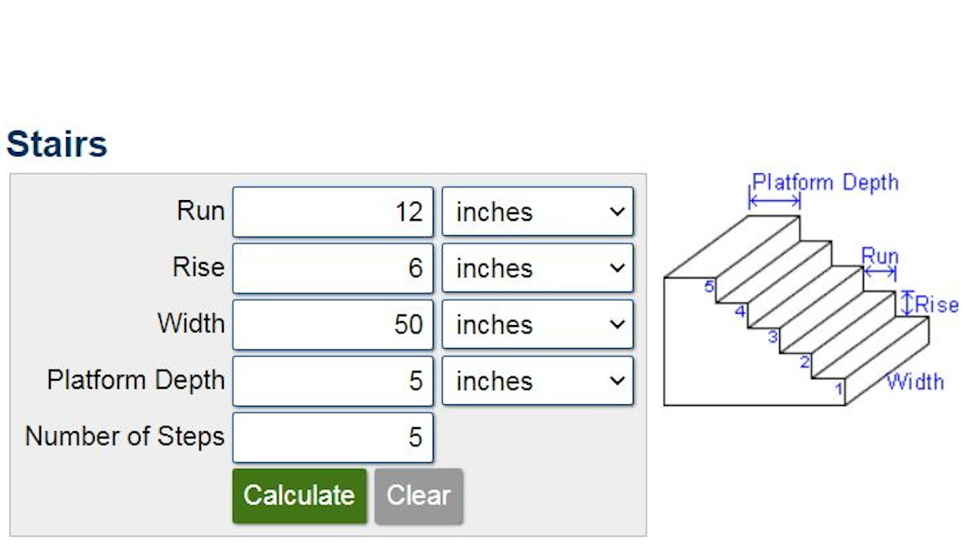The image size is (980, 553).
Task: Click the Rise label in the diagram
Action: [937, 305]
